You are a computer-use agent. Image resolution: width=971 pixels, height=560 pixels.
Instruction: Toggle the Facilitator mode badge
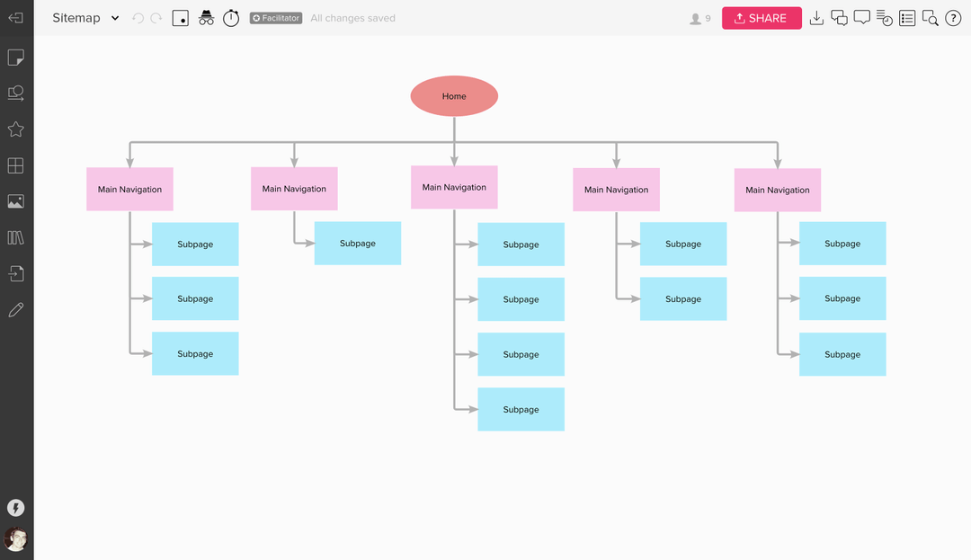tap(275, 17)
